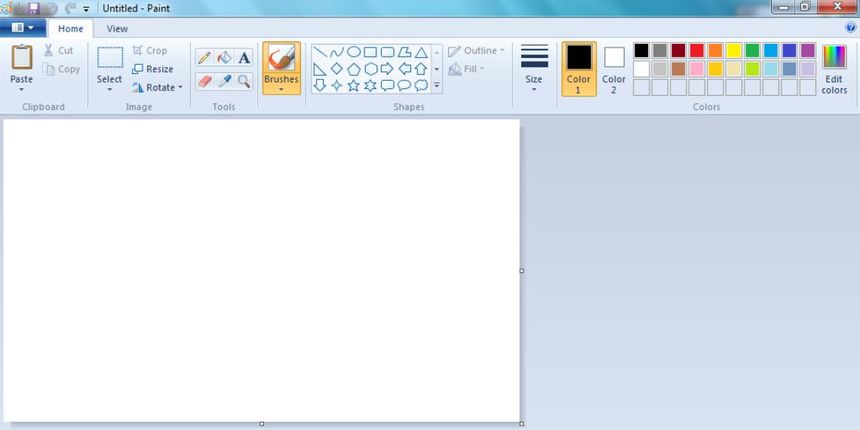Select the Color picker eyedropper tool

224,81
